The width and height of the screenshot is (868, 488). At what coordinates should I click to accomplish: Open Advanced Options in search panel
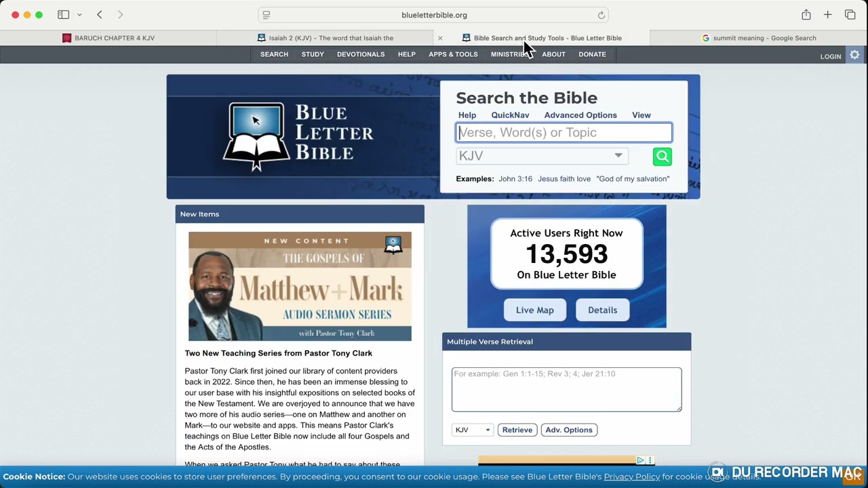pos(580,115)
